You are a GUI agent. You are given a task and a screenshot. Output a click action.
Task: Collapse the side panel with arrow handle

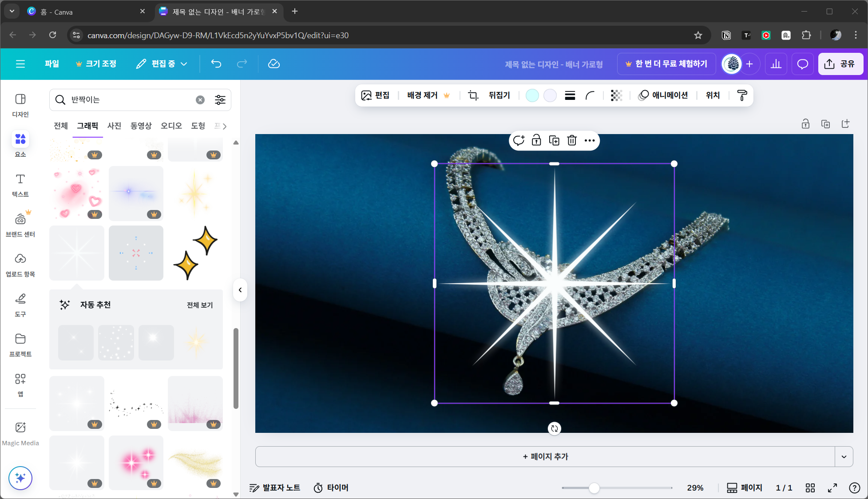point(240,290)
